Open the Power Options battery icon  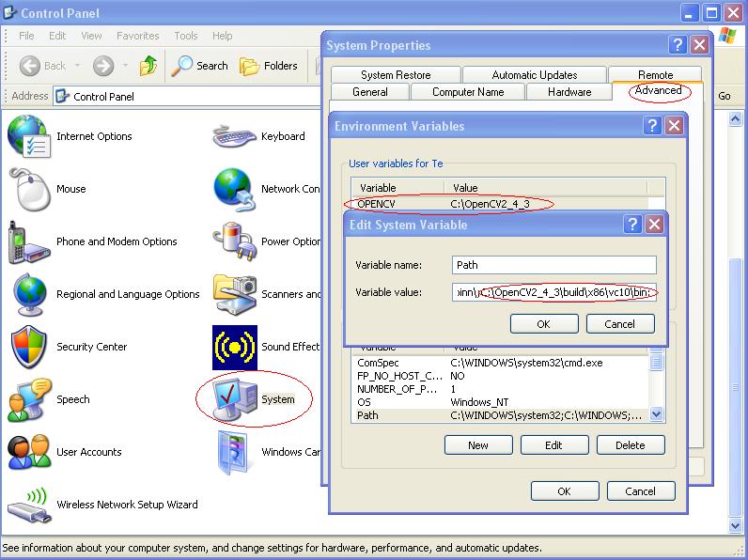click(234, 241)
